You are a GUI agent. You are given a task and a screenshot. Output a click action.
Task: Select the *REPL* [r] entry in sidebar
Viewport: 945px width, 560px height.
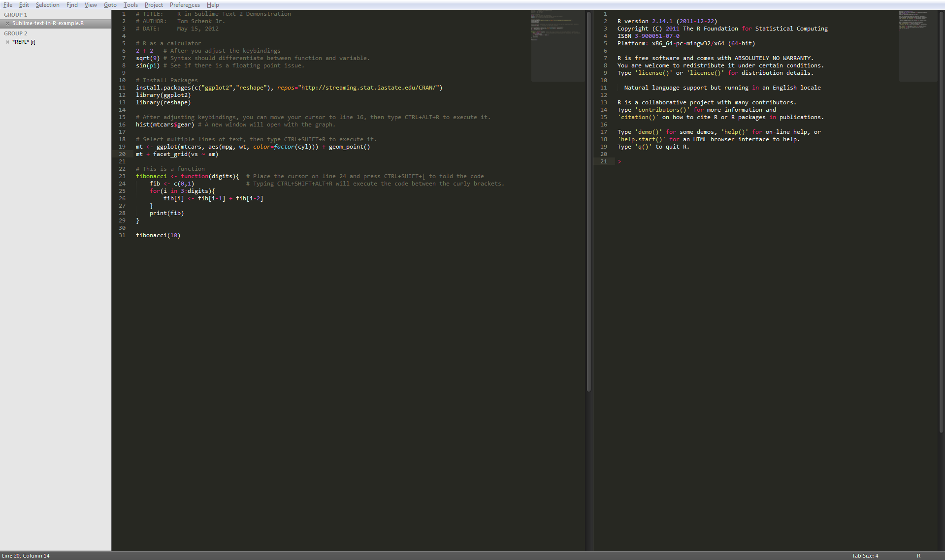click(24, 42)
